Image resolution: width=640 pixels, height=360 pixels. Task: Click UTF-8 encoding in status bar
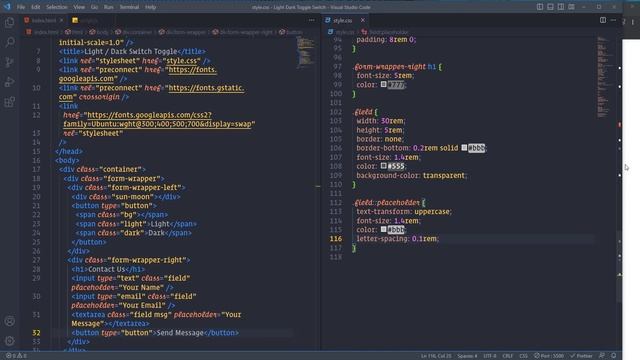click(490, 356)
